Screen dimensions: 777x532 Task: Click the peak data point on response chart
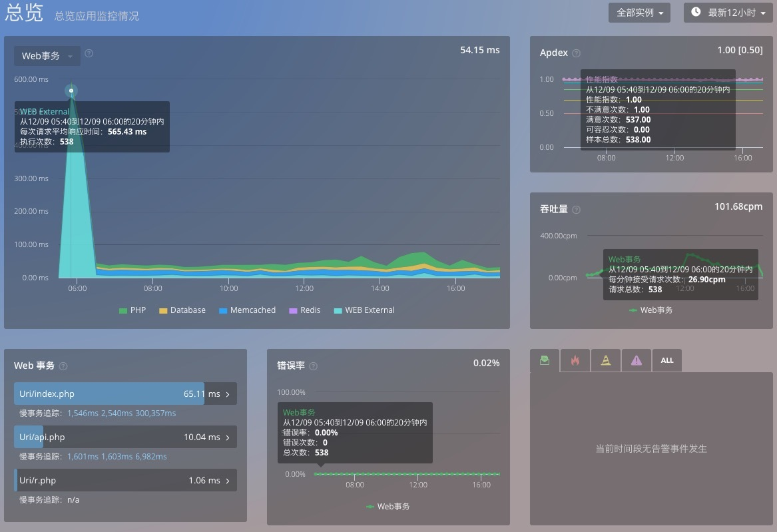71,91
